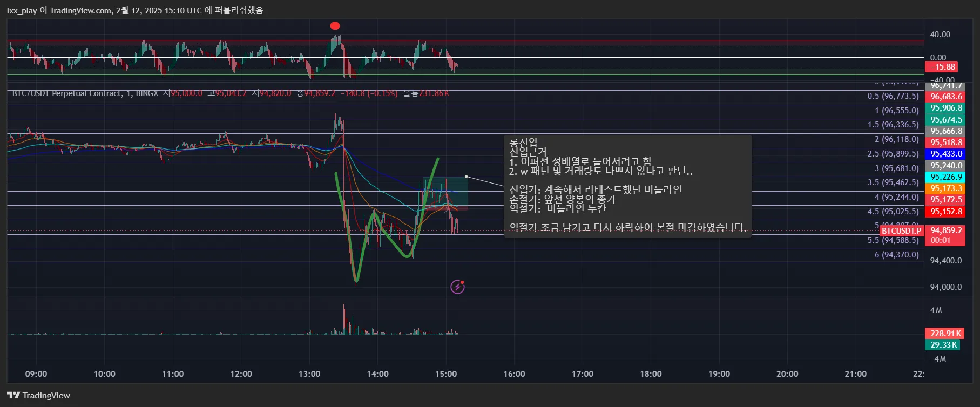Click the 13:00 time axis label
The image size is (980, 407).
click(309, 374)
